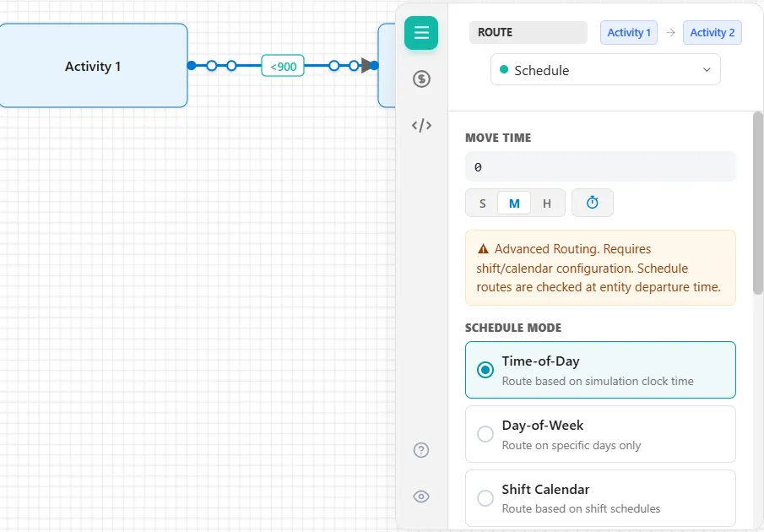This screenshot has height=532, width=764.
Task: Click the route arrowhead near Activity 2
Action: tap(366, 65)
